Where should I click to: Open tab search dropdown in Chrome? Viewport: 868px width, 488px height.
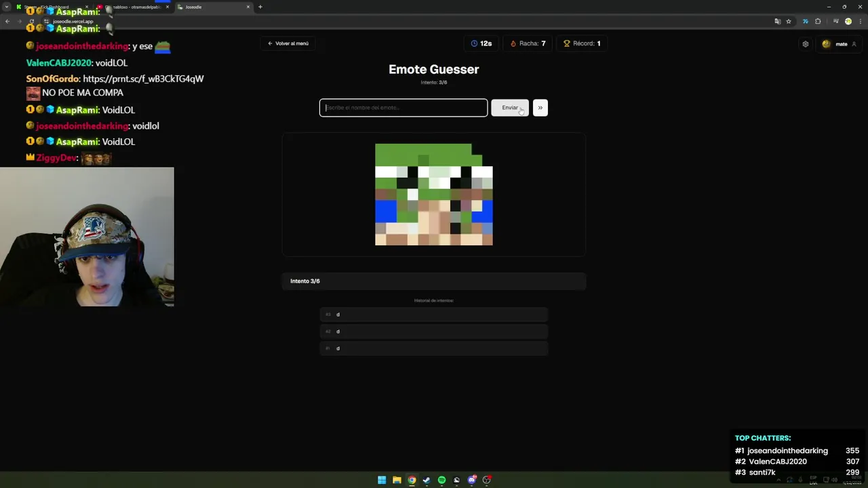tap(6, 7)
